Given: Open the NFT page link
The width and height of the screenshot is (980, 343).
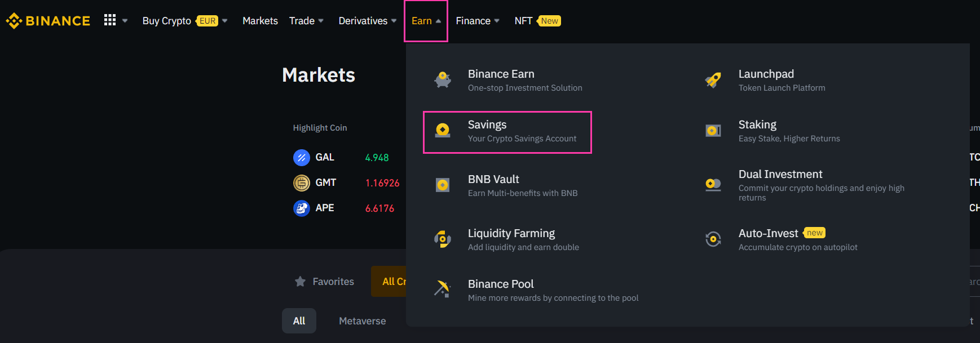Looking at the screenshot, I should point(523,21).
